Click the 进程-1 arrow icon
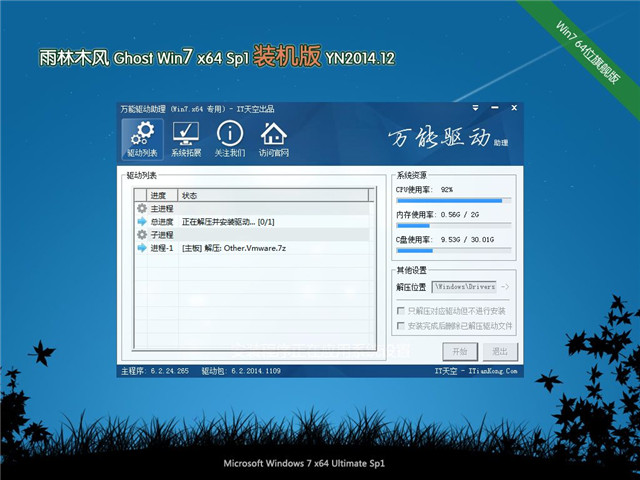Screen dimensions: 640x480 (142, 248)
